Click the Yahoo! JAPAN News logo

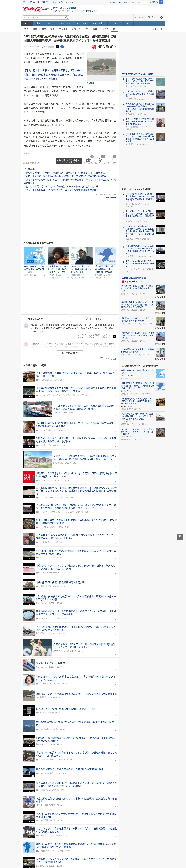point(37,9)
